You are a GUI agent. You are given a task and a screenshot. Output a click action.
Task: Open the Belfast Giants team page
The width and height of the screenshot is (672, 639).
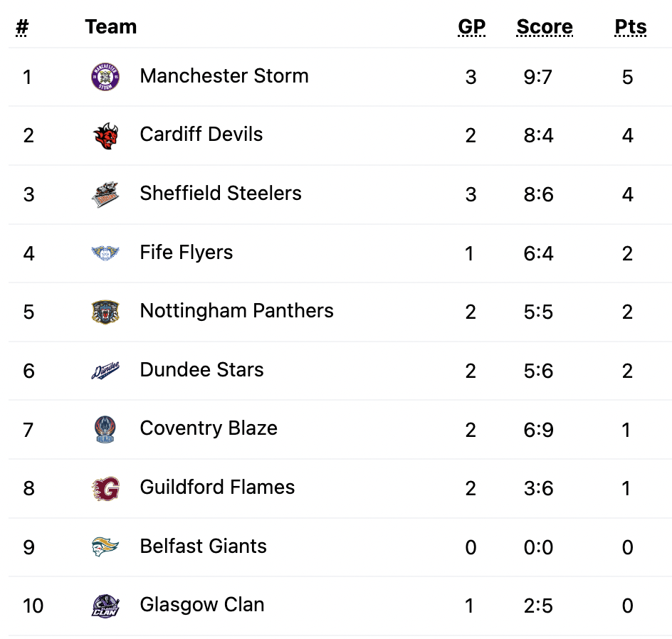(203, 546)
